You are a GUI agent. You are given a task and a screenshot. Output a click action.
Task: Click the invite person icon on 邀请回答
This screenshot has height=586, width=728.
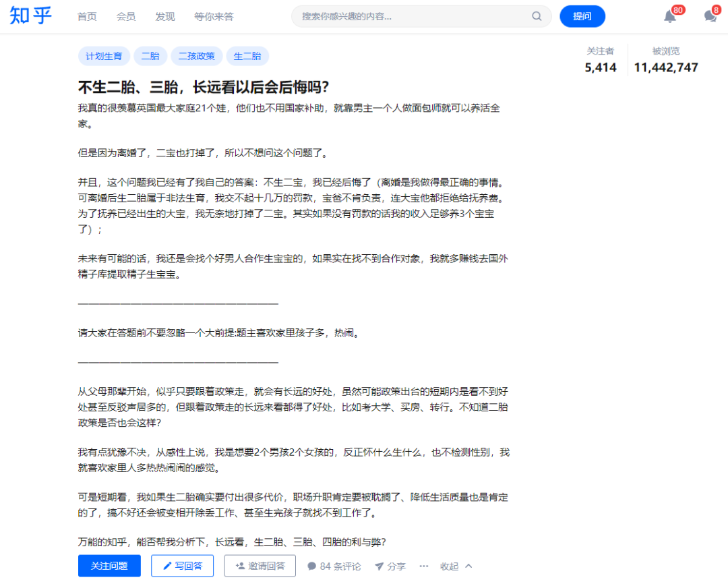239,566
